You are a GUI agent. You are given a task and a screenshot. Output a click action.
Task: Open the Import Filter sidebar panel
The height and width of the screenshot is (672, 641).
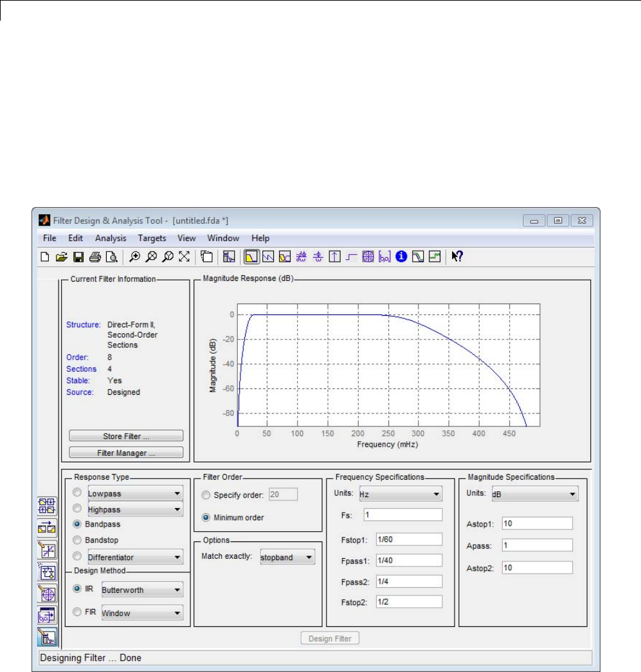tap(47, 615)
